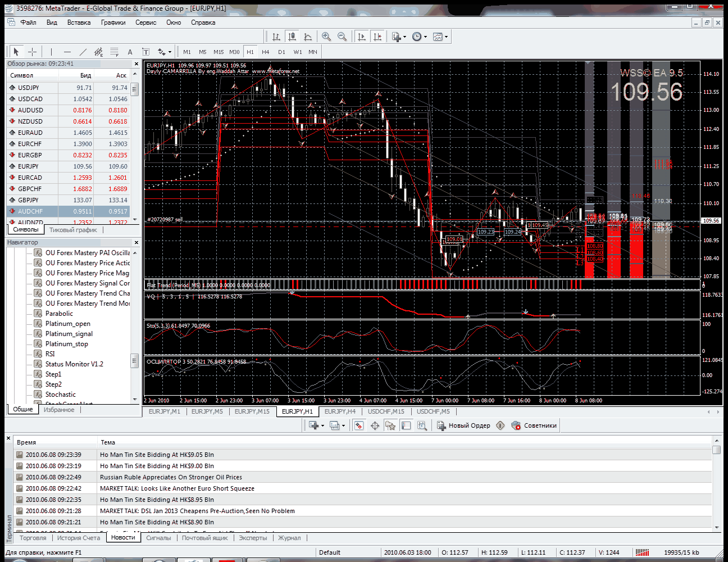Switch to the Торговля terminal tab
This screenshot has width=728, height=562.
33,538
